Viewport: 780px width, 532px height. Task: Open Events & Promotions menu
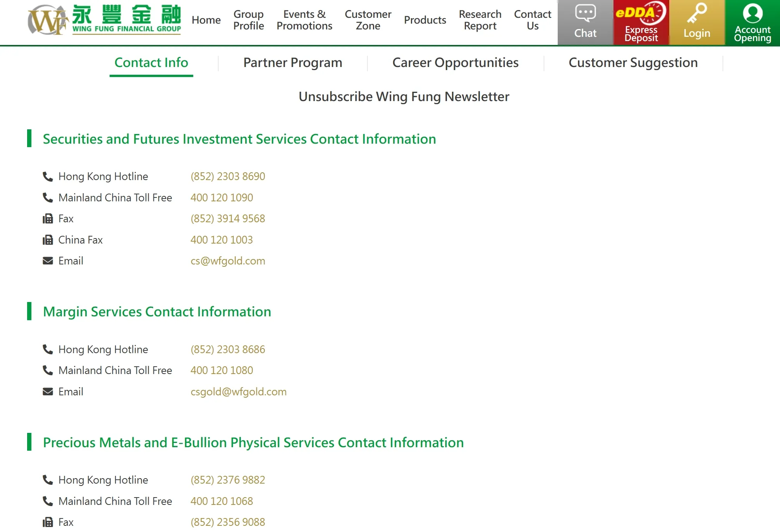click(304, 20)
